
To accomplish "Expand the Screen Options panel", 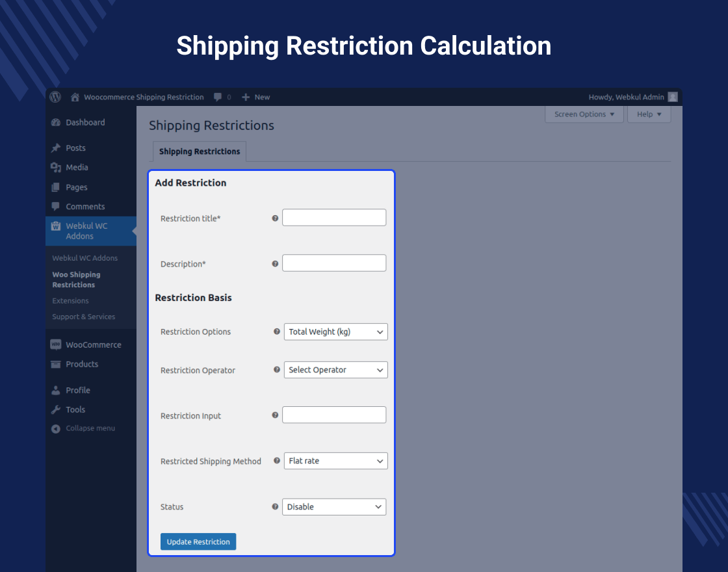I will [584, 114].
